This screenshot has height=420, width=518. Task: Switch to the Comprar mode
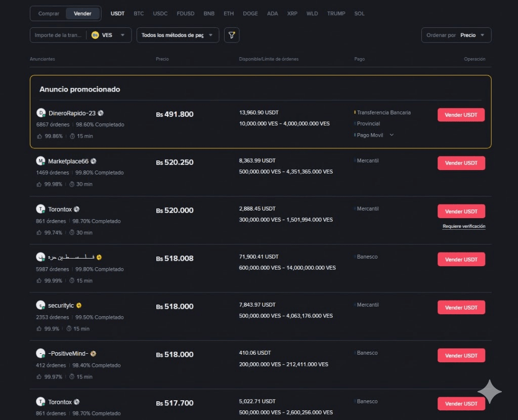(x=49, y=14)
